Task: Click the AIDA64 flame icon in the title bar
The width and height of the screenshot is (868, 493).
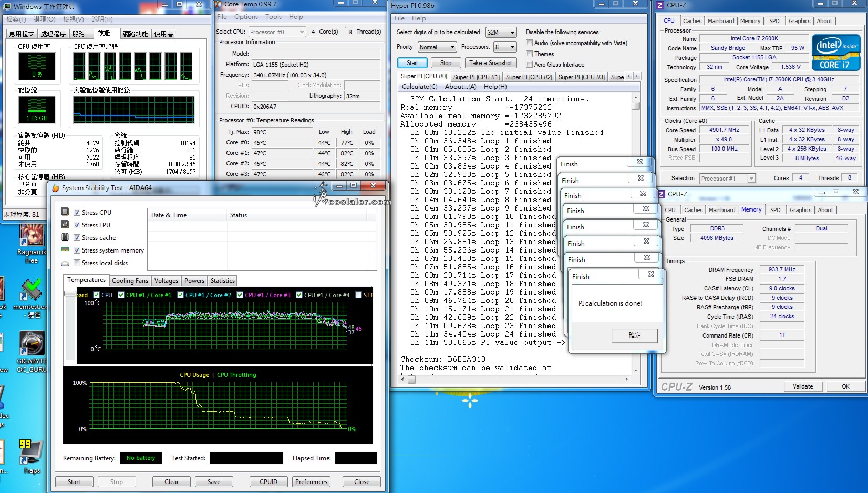Action: (55, 188)
